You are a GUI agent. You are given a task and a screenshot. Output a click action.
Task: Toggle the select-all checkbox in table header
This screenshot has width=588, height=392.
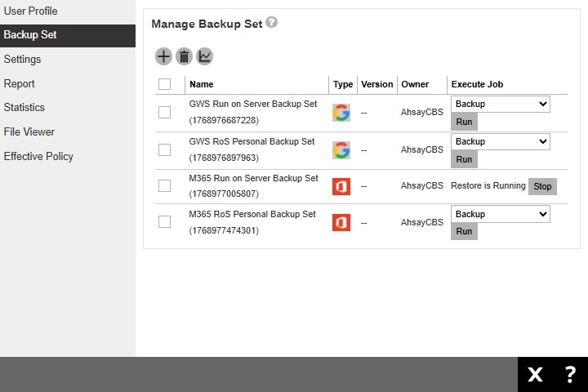(x=165, y=84)
